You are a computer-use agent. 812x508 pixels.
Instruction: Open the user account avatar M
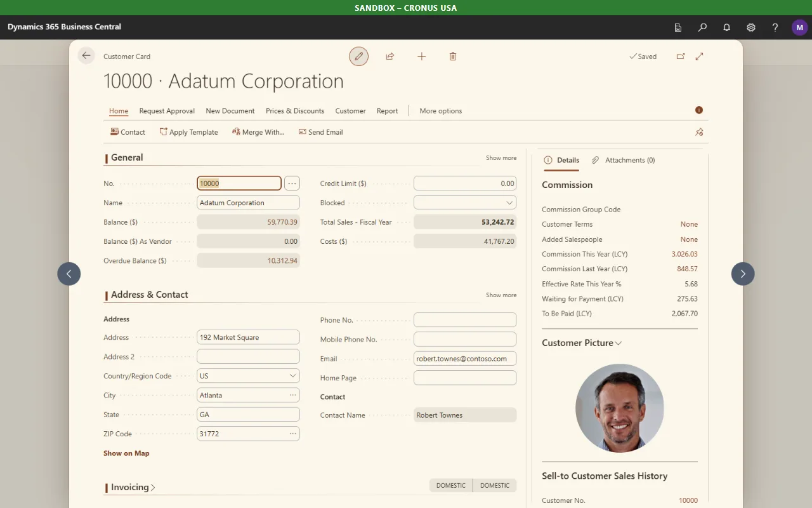799,27
